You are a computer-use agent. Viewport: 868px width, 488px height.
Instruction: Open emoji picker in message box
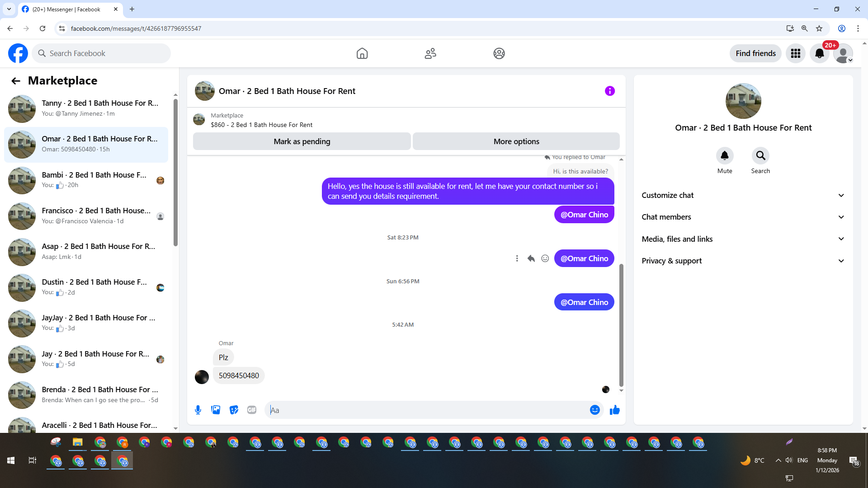pyautogui.click(x=594, y=410)
